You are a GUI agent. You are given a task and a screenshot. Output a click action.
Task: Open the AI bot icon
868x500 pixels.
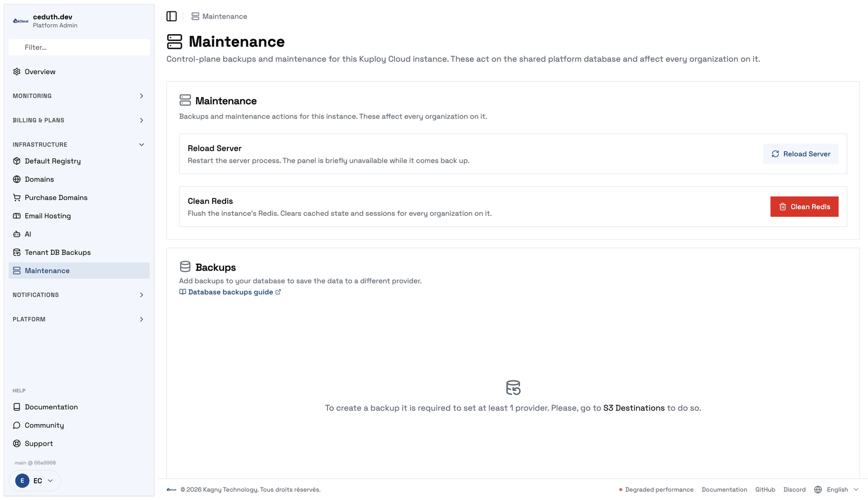[17, 234]
